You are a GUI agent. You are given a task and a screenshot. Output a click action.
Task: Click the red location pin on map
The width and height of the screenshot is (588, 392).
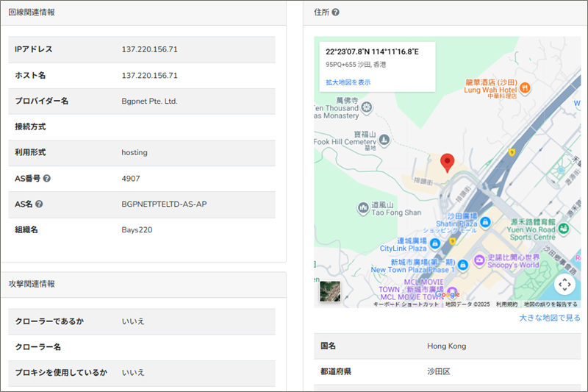coord(447,163)
